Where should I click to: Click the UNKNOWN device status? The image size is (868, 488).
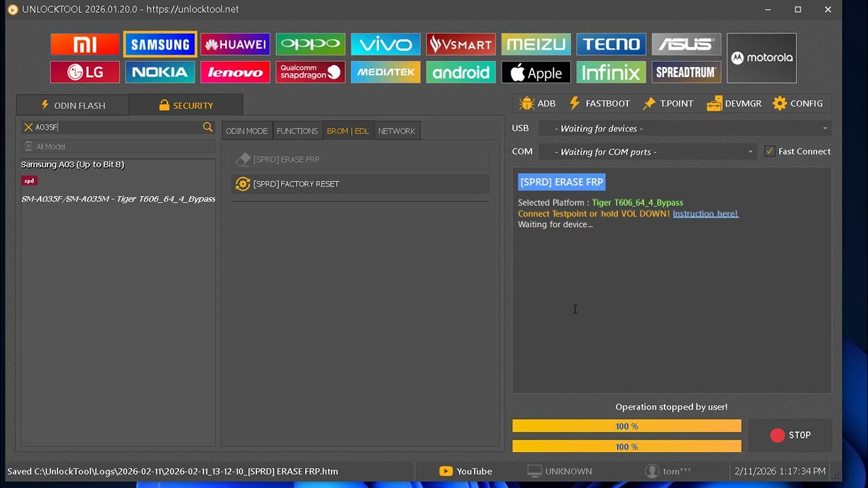[x=559, y=471]
